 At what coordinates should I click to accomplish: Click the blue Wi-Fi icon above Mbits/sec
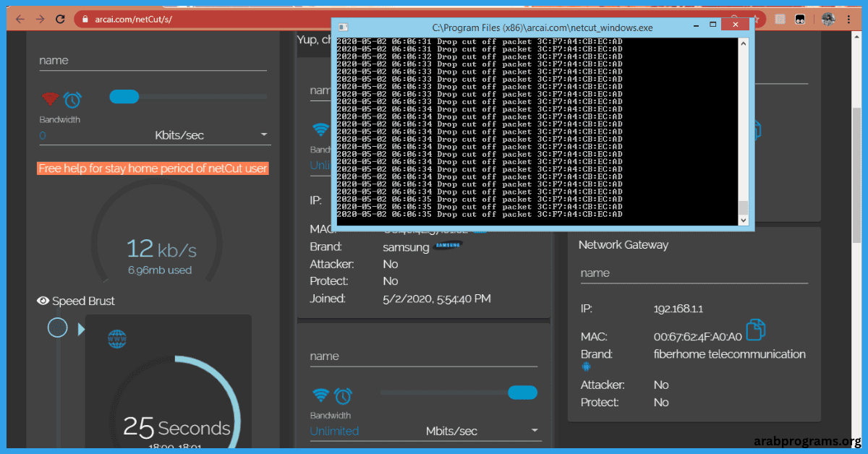(x=320, y=395)
